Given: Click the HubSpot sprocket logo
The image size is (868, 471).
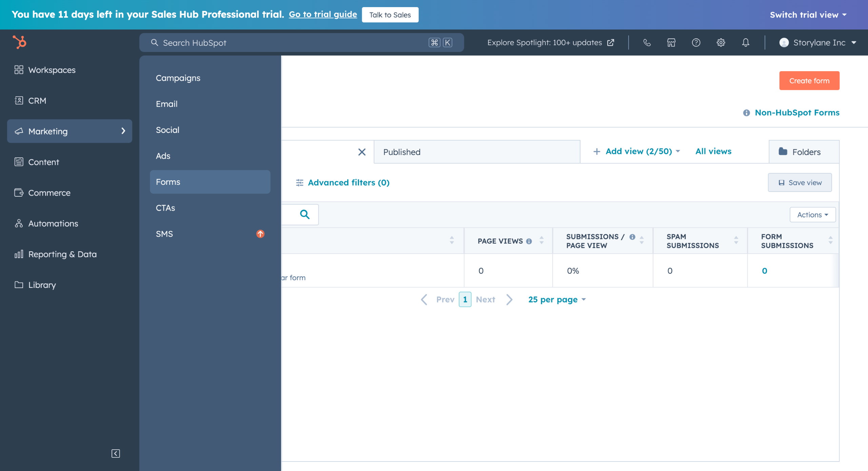Looking at the screenshot, I should [x=19, y=42].
